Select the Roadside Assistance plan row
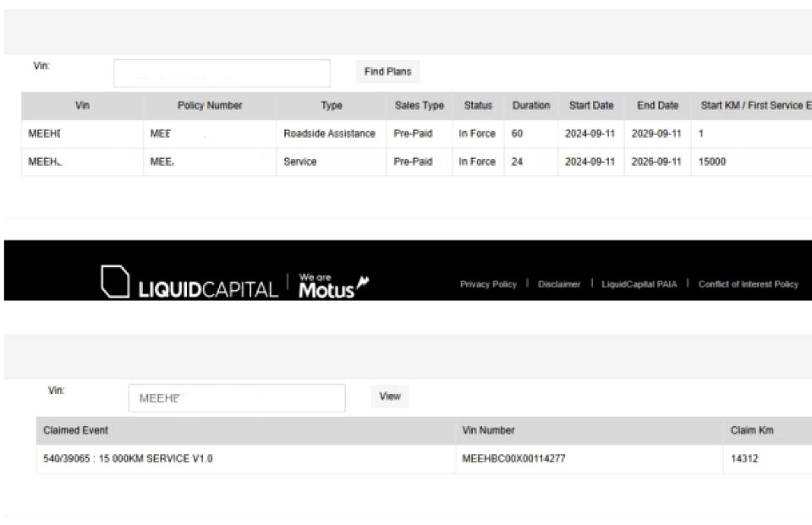 416,134
